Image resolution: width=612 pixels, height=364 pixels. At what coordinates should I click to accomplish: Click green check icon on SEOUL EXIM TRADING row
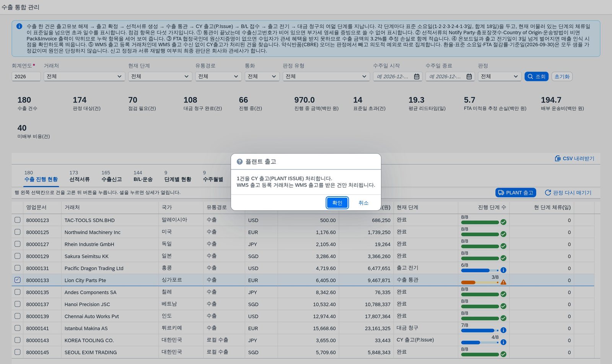(503, 354)
